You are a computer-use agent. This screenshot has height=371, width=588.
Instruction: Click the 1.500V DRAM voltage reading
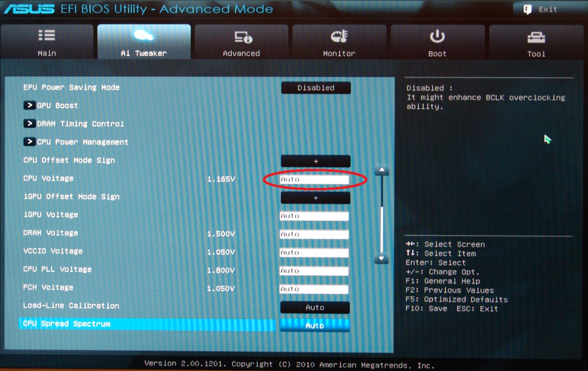pos(221,234)
